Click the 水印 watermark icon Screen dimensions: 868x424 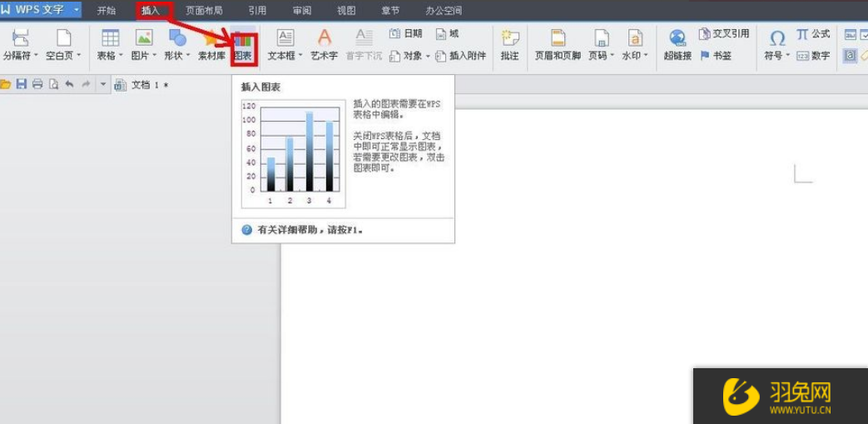[x=635, y=37]
